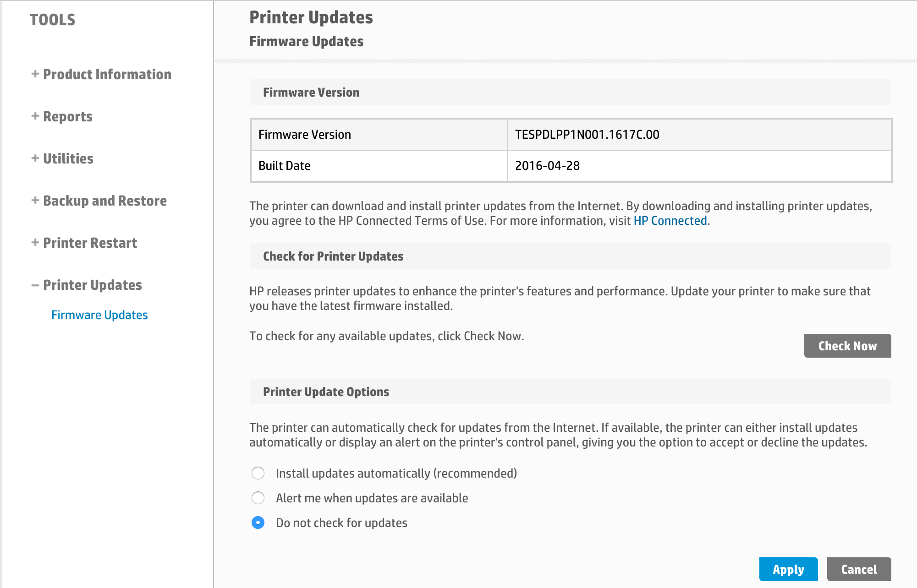Viewport: 917px width, 588px height.
Task: Select Do not check for updates
Action: pos(258,523)
